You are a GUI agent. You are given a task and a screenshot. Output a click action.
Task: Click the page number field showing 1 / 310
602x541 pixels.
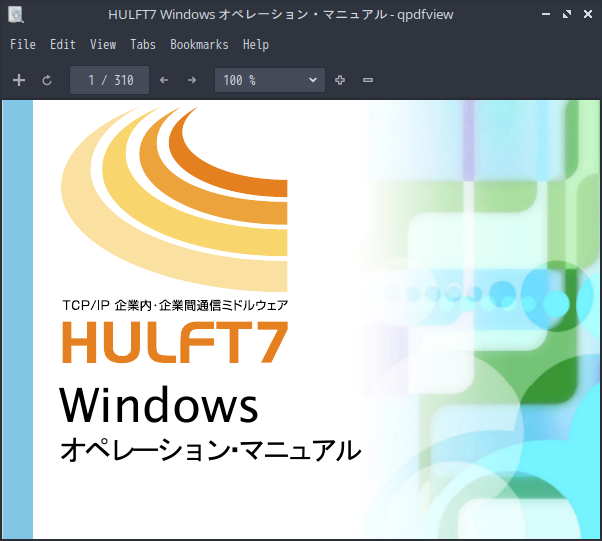point(109,80)
